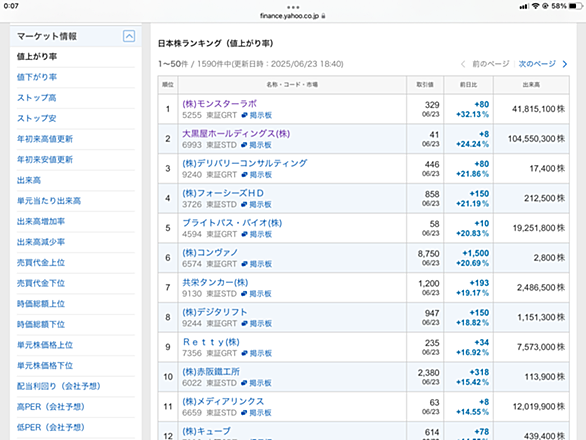Viewport: 586px width, 440px height.
Task: Open Retty(株) stock page
Action: (211, 342)
